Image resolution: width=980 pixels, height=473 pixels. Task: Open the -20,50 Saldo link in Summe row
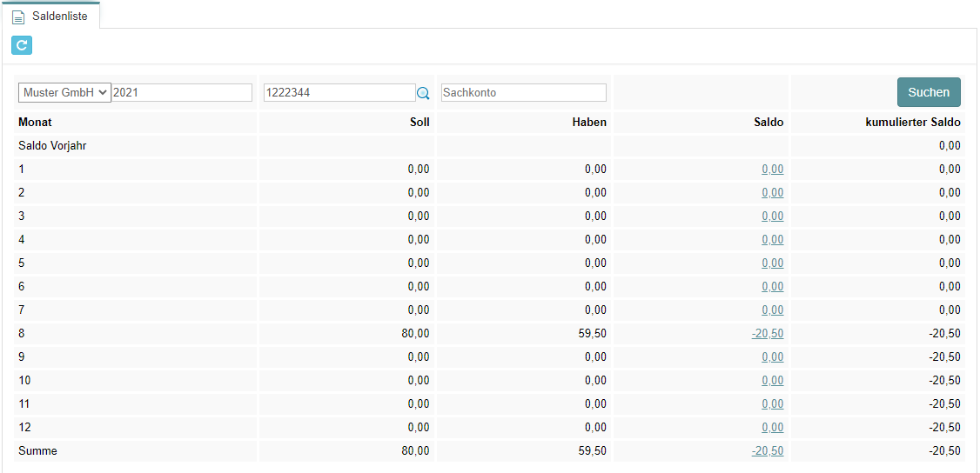click(768, 451)
